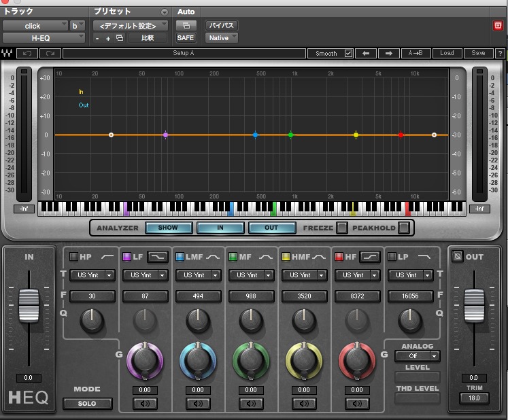Enable the HP filter band
This screenshot has height=420, width=508.
[x=73, y=256]
